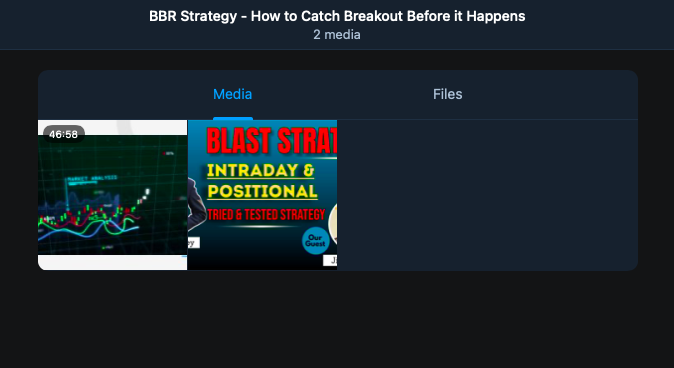Viewport: 674px width, 368px height.
Task: Open the Blast Strategy image thumbnail
Action: tap(262, 195)
